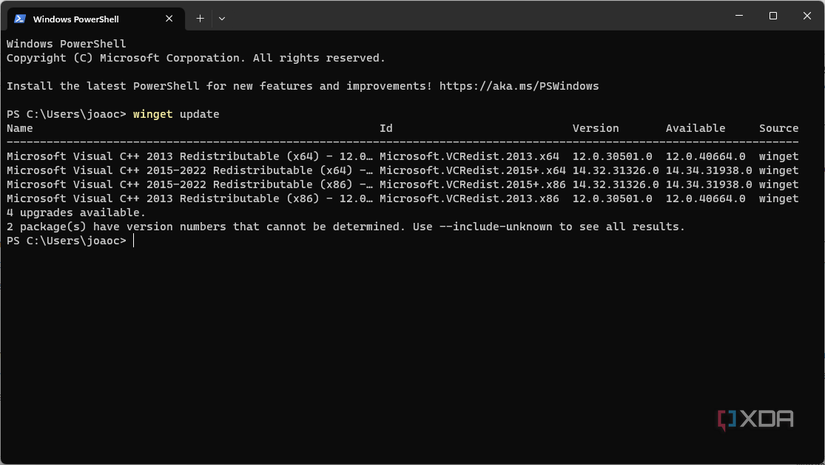Expand the new tab profiles dropdown
This screenshot has width=825, height=465.
tap(221, 18)
